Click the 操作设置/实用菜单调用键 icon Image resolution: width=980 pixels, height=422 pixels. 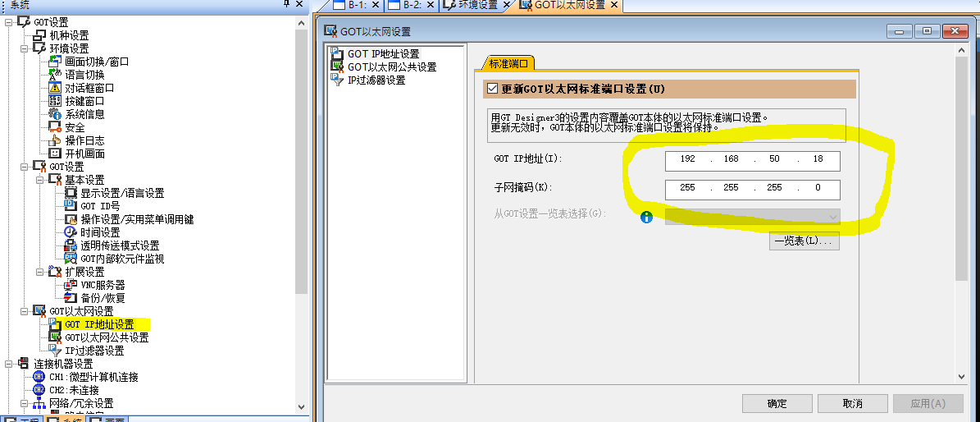pyautogui.click(x=71, y=219)
